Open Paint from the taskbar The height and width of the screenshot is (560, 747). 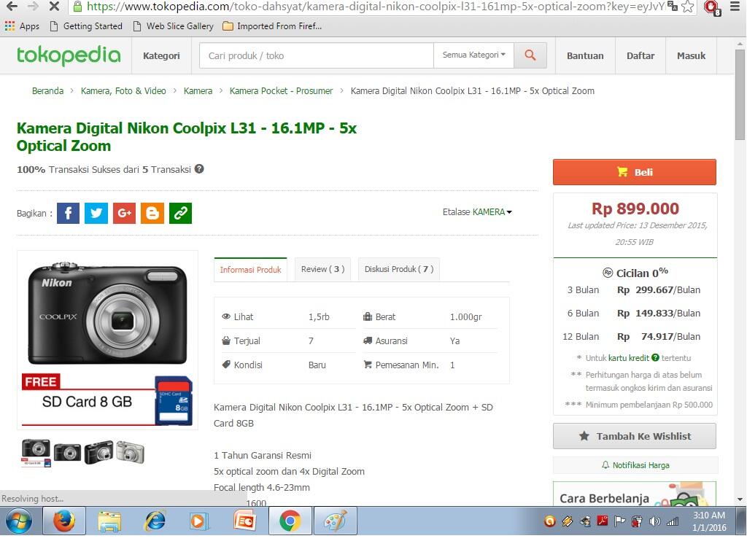335,521
